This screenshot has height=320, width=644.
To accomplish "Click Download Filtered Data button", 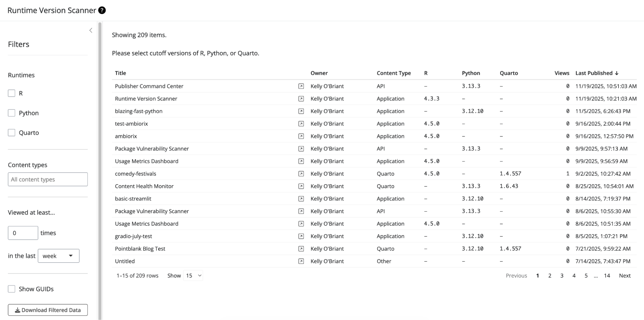I will pos(48,310).
